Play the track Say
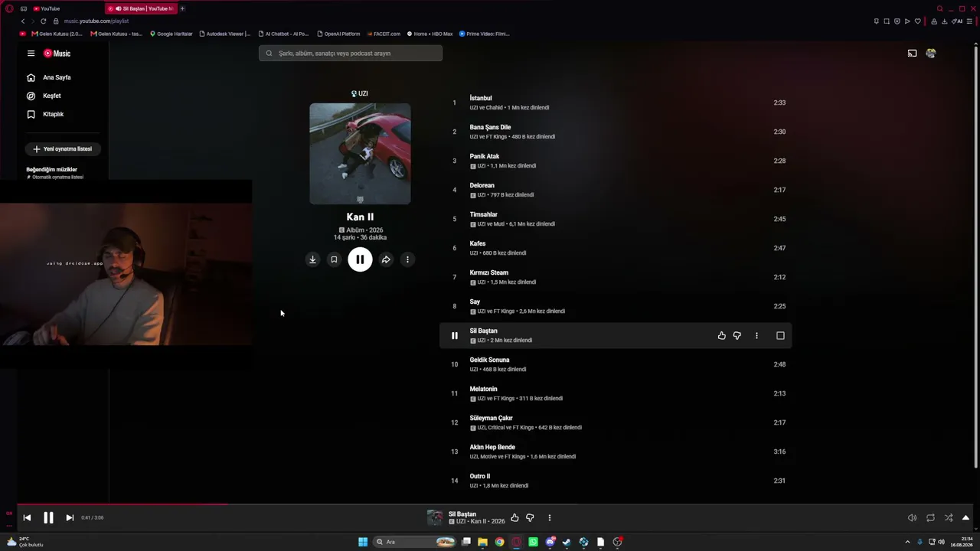The width and height of the screenshot is (980, 551). [475, 302]
